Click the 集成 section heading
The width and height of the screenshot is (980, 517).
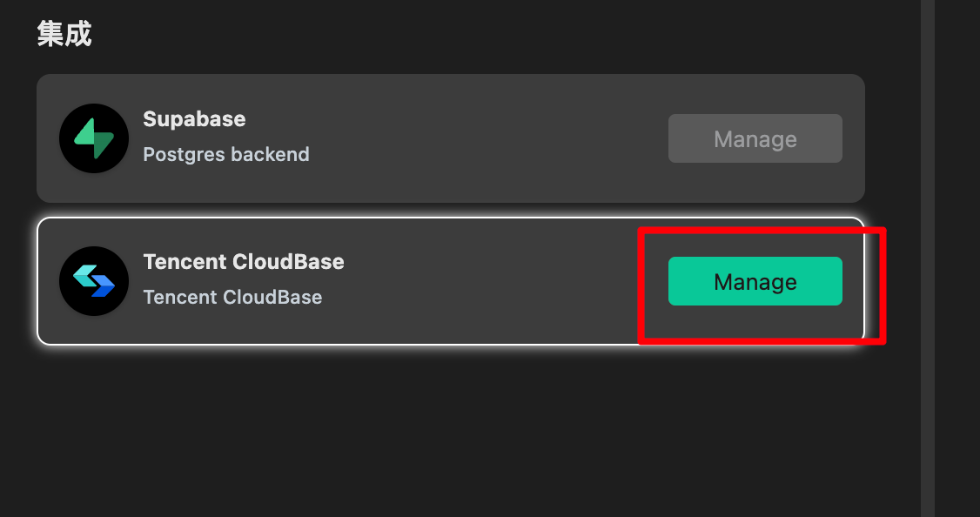coord(64,34)
